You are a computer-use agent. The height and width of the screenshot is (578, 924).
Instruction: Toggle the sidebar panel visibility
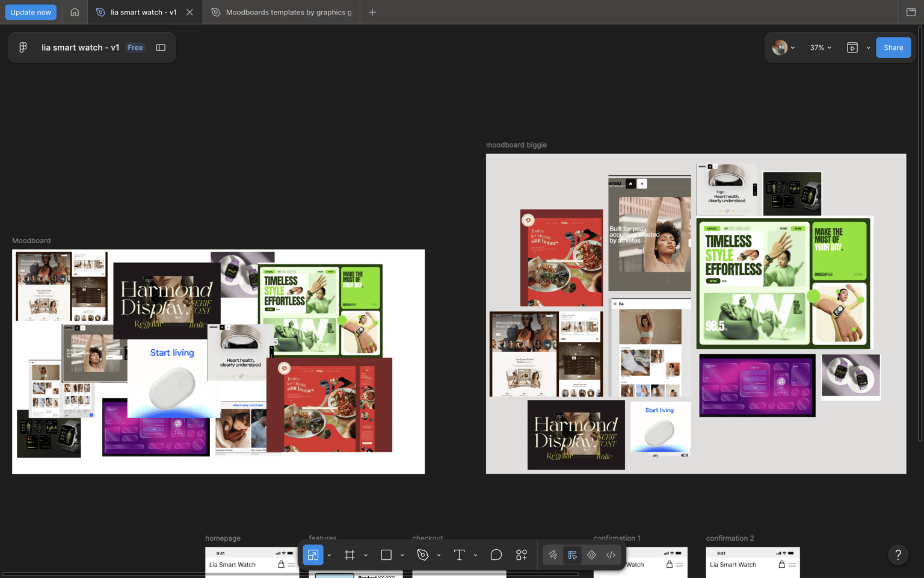click(x=161, y=48)
